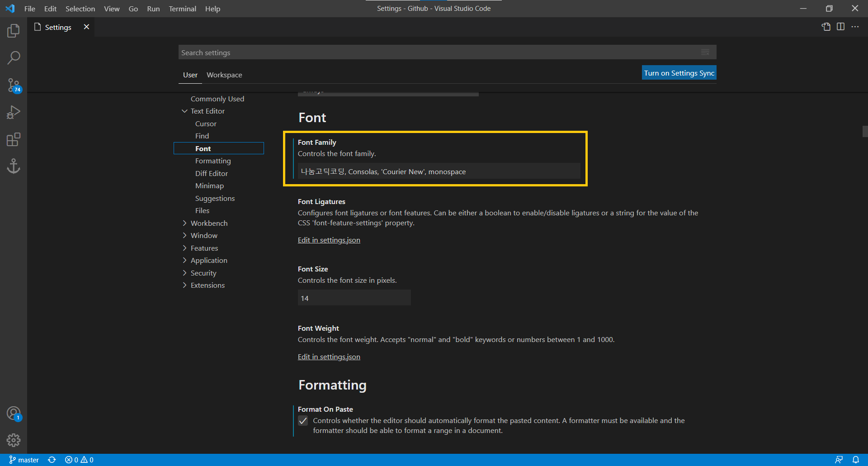Click the Font Size field showing 14
The height and width of the screenshot is (466, 868).
click(x=354, y=298)
